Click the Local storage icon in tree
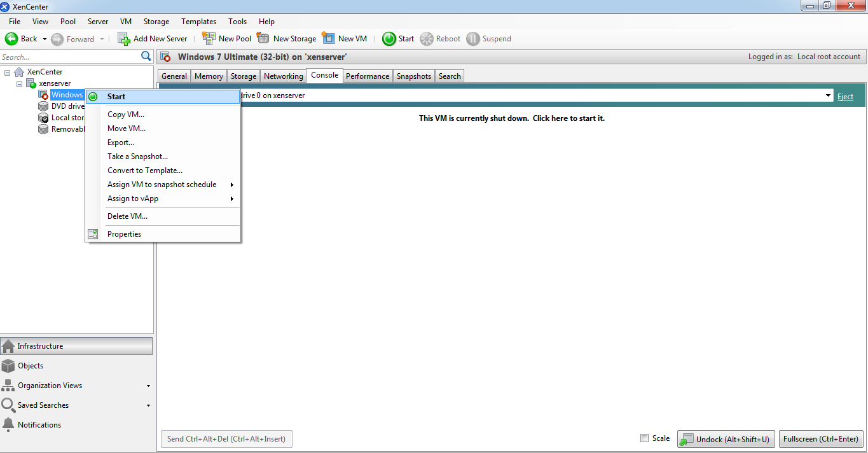The height and width of the screenshot is (453, 868). click(x=43, y=118)
